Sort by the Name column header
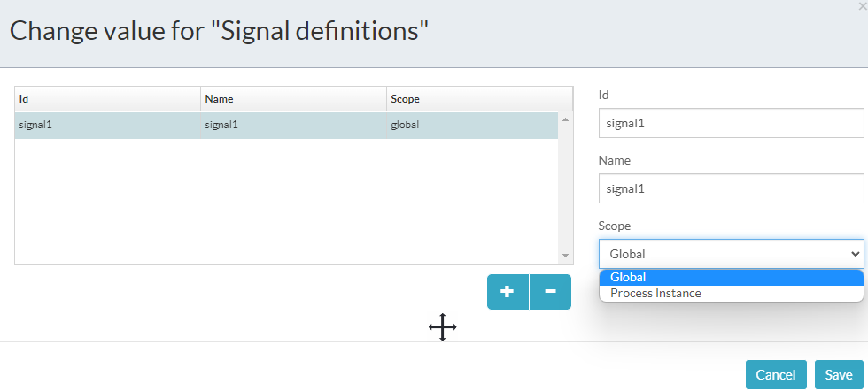 coord(293,99)
